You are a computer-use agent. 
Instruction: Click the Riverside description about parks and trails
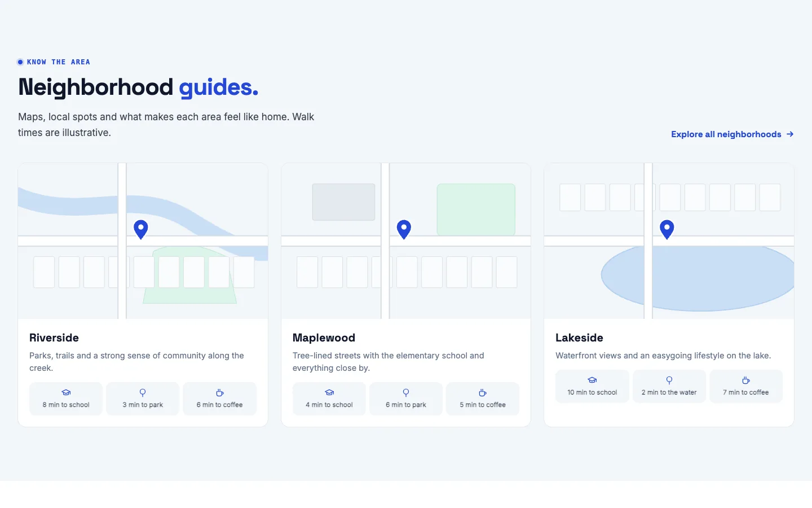click(x=136, y=362)
